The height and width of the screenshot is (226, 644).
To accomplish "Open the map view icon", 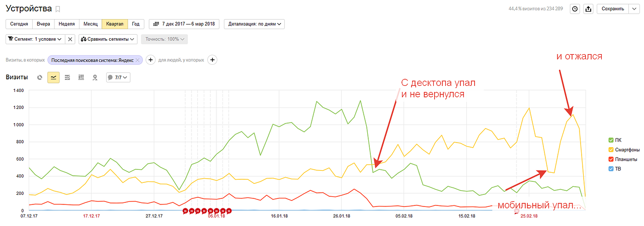I will (95, 77).
